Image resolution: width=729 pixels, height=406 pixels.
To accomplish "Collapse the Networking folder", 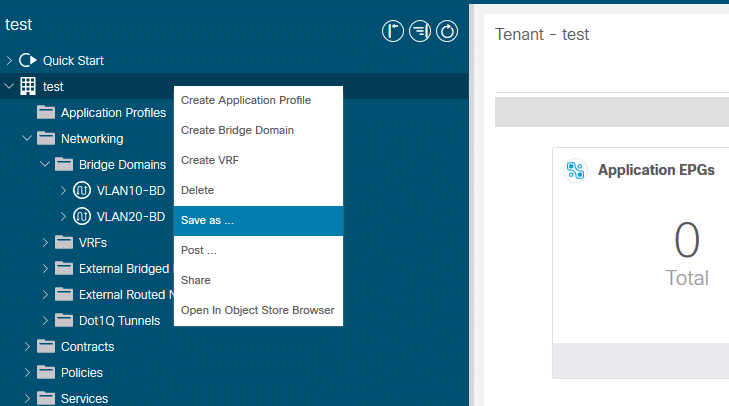I will pyautogui.click(x=27, y=139).
